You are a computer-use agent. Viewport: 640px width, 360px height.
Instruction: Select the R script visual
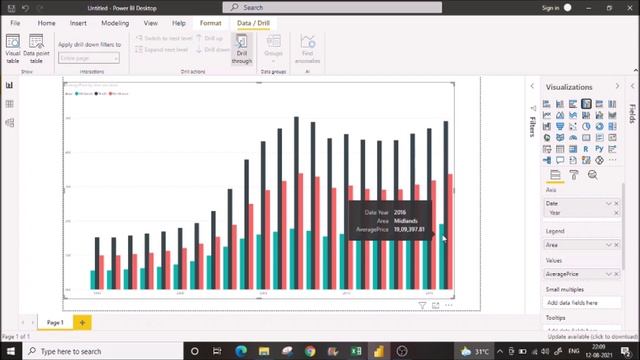click(586, 149)
